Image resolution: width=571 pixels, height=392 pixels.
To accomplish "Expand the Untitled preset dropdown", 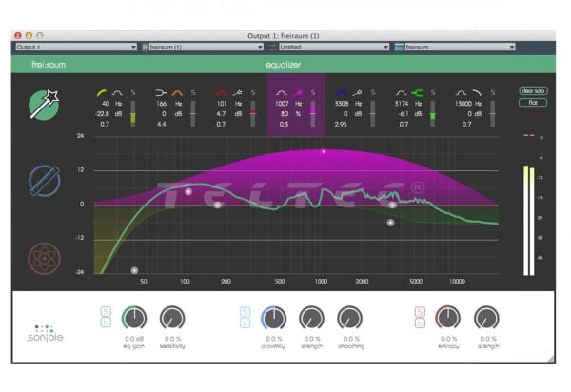I will [x=328, y=46].
